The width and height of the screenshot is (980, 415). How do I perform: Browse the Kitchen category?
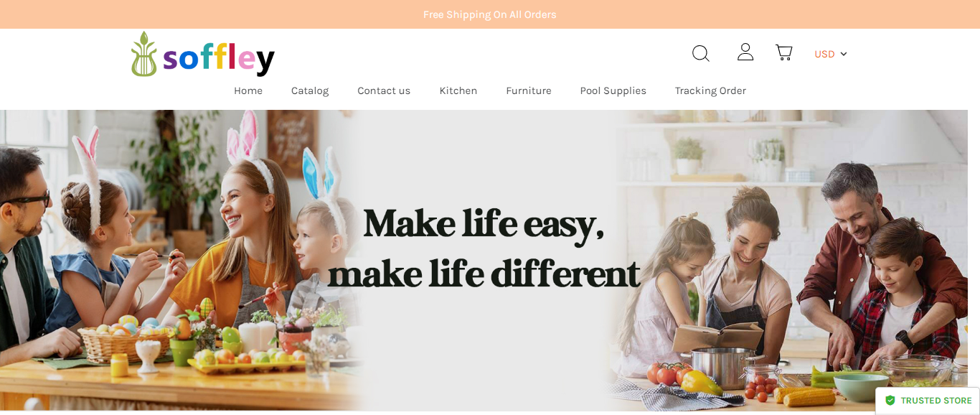[458, 90]
